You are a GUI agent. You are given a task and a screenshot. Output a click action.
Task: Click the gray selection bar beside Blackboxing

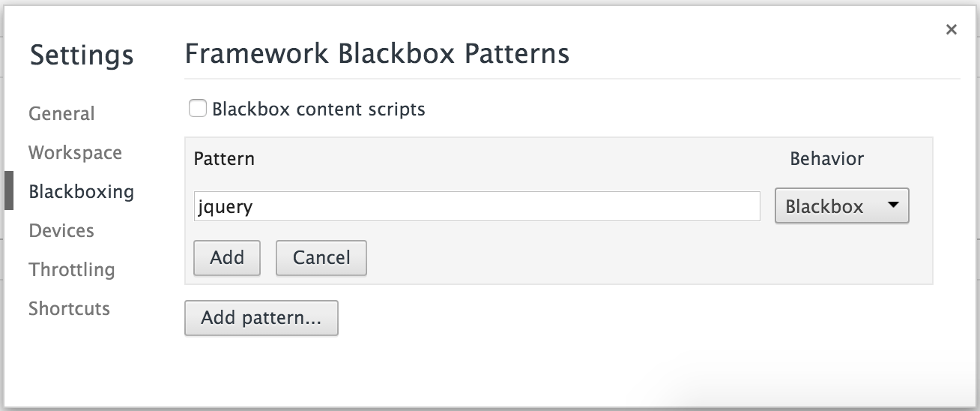8,190
